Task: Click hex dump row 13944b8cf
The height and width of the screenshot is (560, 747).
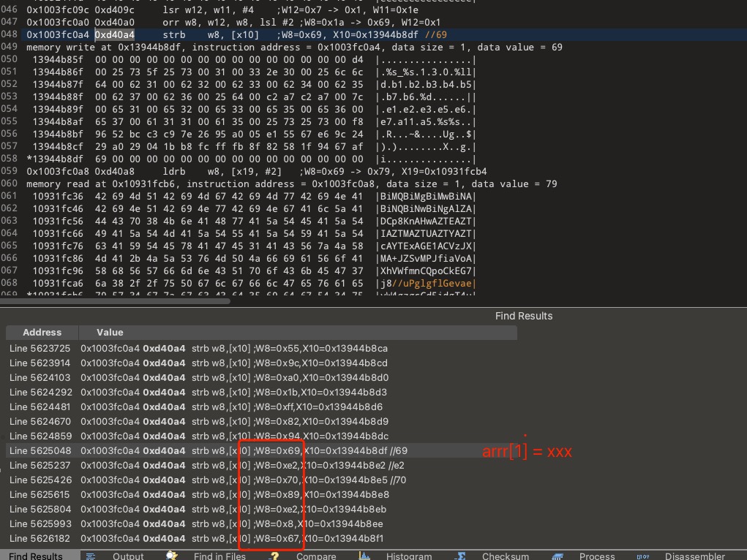Action: (x=255, y=147)
